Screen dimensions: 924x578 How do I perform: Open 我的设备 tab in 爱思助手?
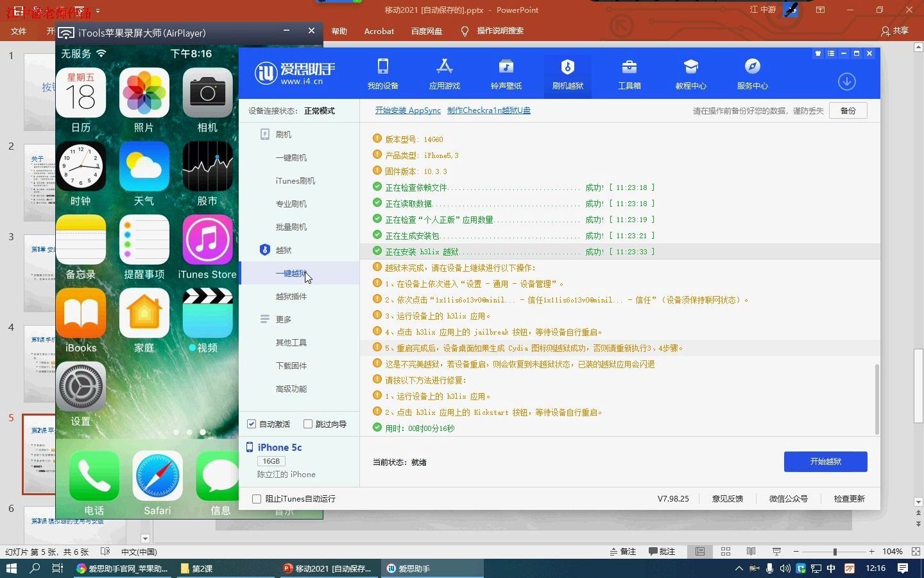383,74
